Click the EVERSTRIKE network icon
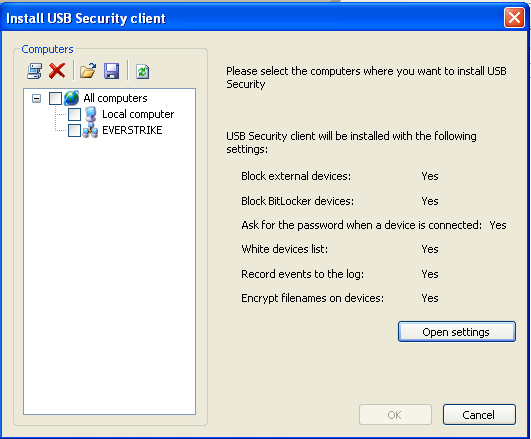 (x=90, y=130)
